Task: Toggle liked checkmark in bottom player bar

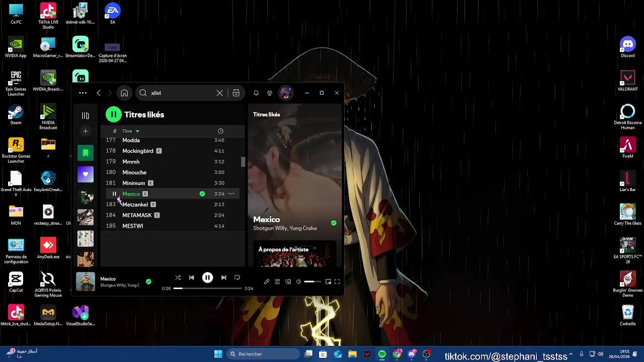Action: pos(148,282)
